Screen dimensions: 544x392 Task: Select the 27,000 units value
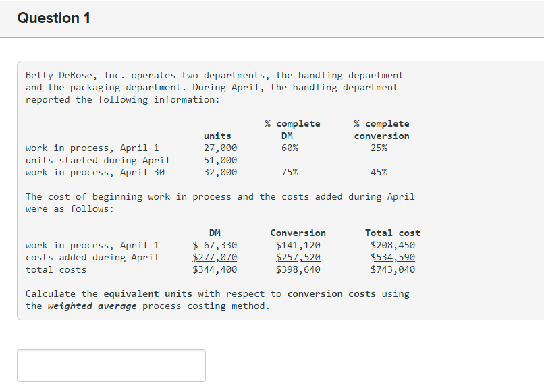click(220, 148)
